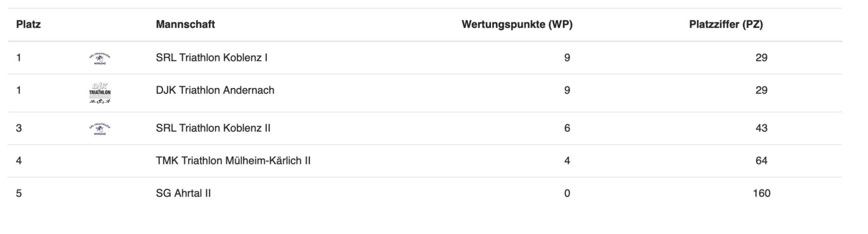
Task: Click the 64 Platzziffer value
Action: 761,161
